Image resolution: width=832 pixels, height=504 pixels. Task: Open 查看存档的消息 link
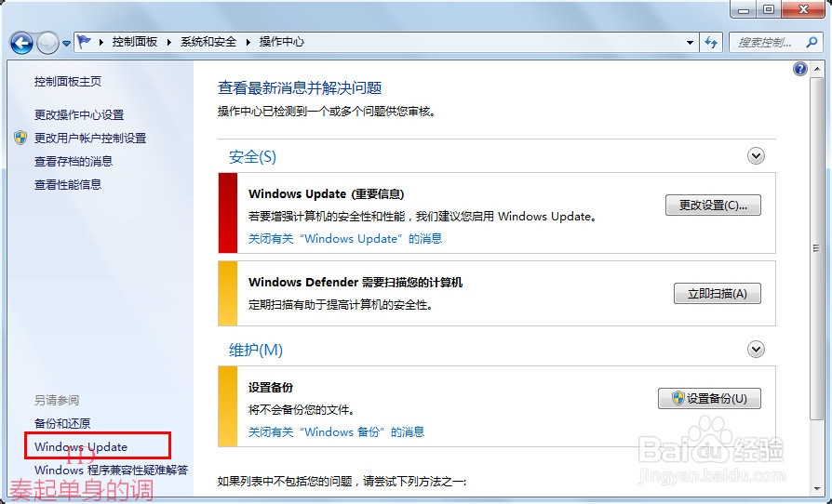(x=74, y=161)
